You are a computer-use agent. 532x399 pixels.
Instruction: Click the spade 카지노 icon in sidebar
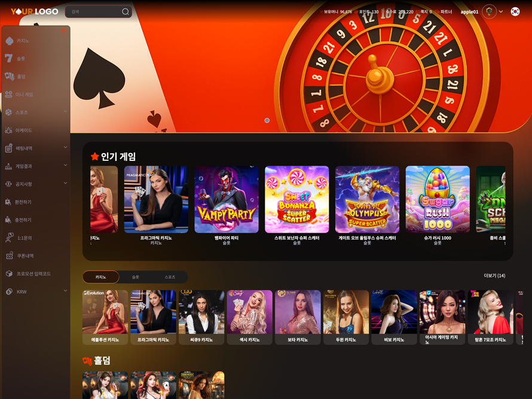(x=10, y=41)
